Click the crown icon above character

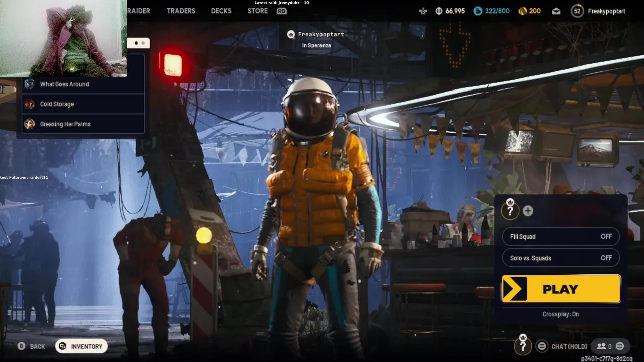pyautogui.click(x=291, y=34)
